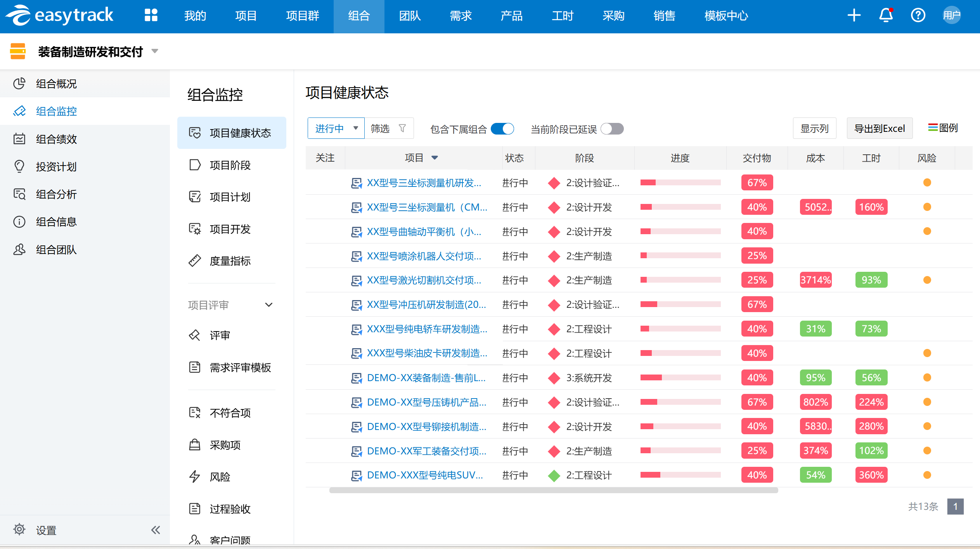980x549 pixels.
Task: Open 度量指标 ruler icon item
Action: pos(195,261)
